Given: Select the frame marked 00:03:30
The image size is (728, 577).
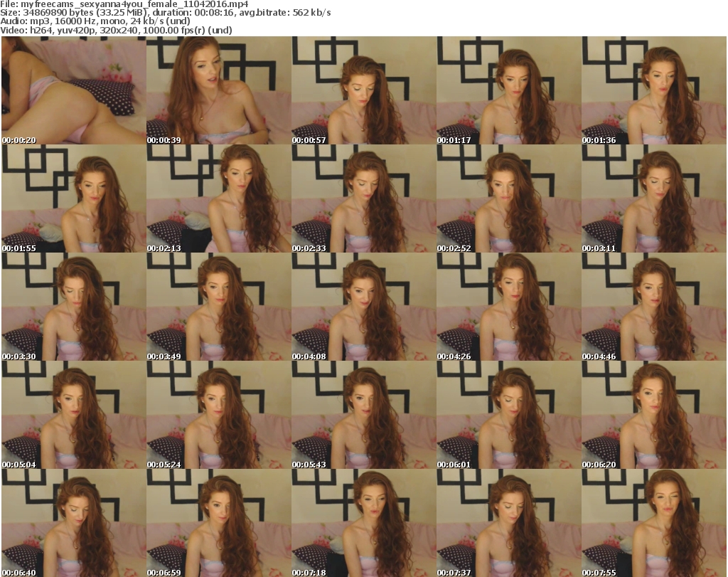Looking at the screenshot, I should pyautogui.click(x=74, y=307).
